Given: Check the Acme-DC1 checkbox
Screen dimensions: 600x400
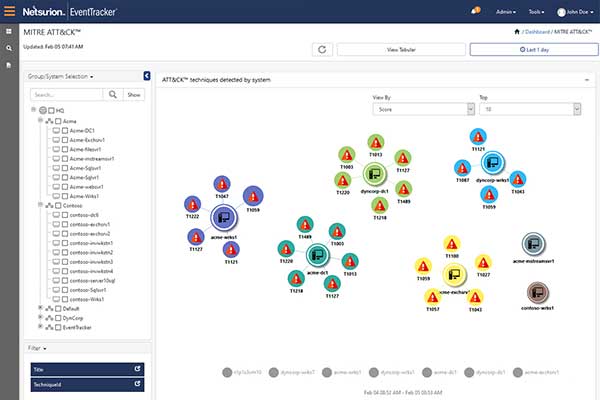Looking at the screenshot, I should 63,131.
